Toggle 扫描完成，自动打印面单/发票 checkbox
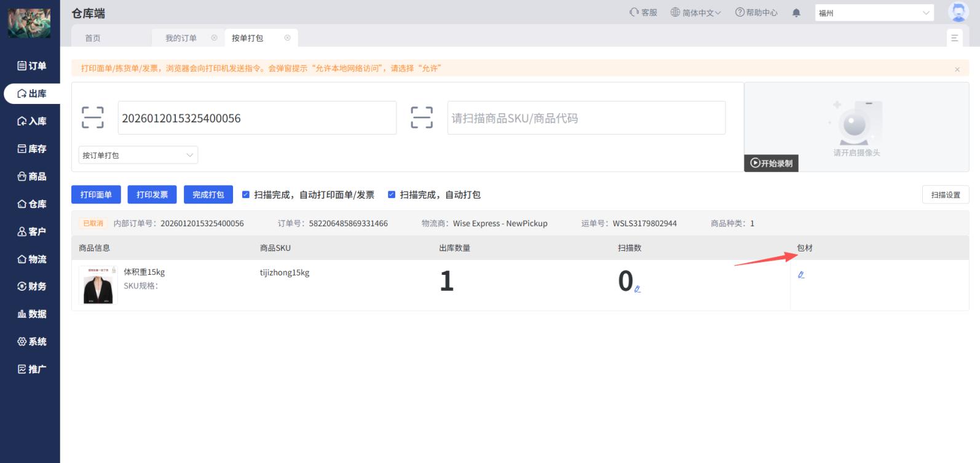The height and width of the screenshot is (463, 980). pos(246,195)
